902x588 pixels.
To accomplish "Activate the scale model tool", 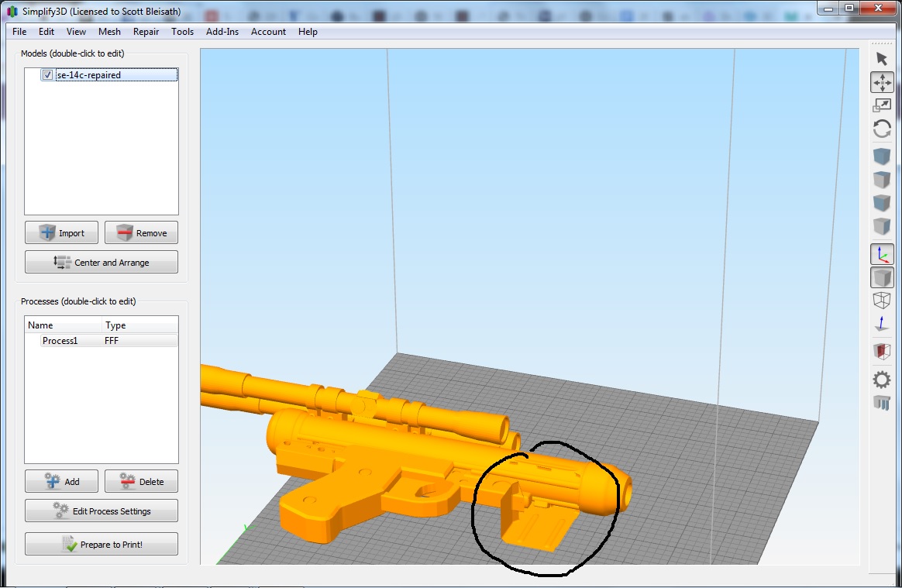I will pos(882,105).
